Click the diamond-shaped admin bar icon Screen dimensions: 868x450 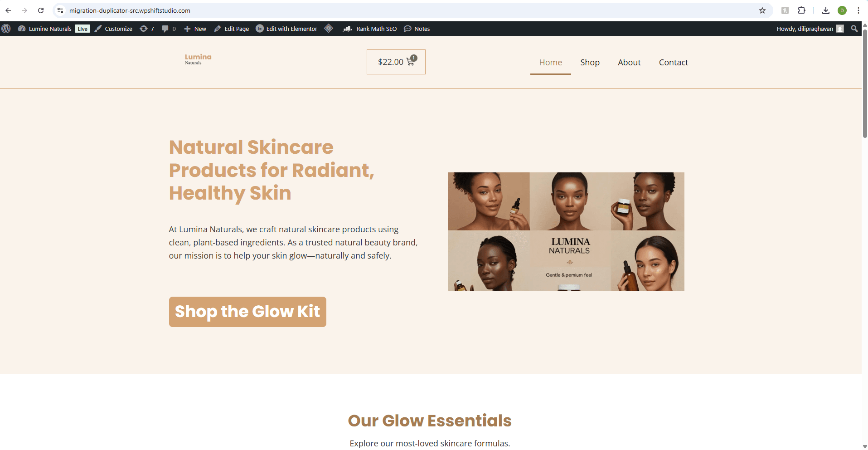(x=329, y=29)
